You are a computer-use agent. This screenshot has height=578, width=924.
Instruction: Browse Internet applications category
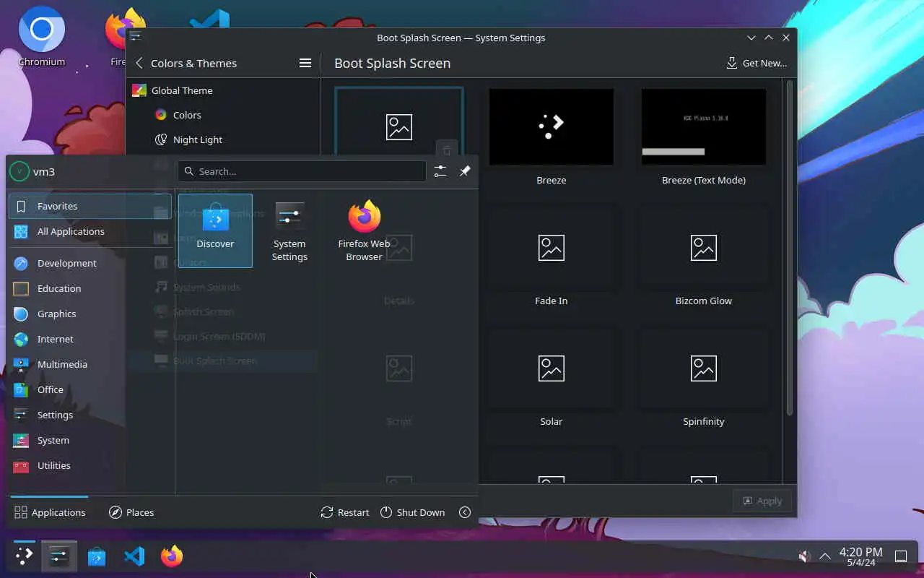coord(90,339)
